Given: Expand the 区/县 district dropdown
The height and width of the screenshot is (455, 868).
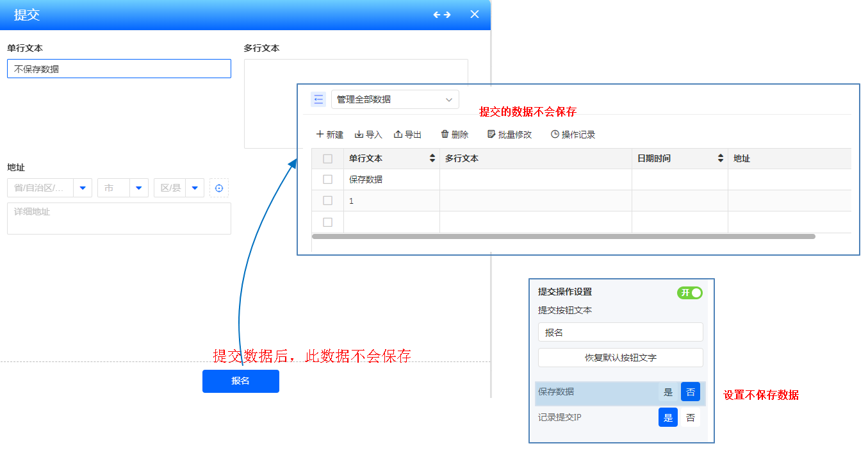Looking at the screenshot, I should coord(195,188).
